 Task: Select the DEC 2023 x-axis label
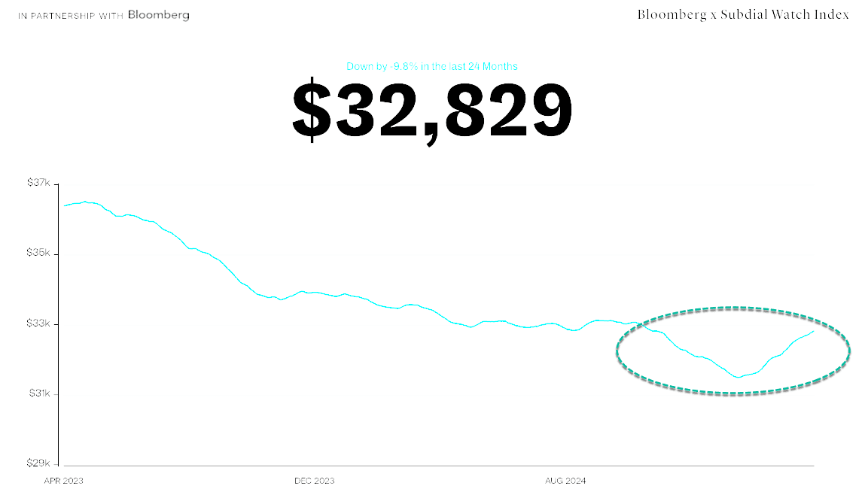pos(314,481)
